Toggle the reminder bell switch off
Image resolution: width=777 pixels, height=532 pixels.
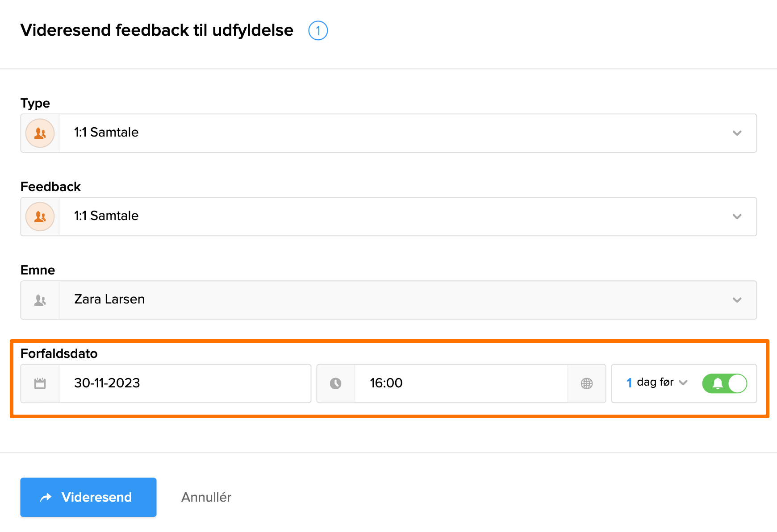(724, 383)
